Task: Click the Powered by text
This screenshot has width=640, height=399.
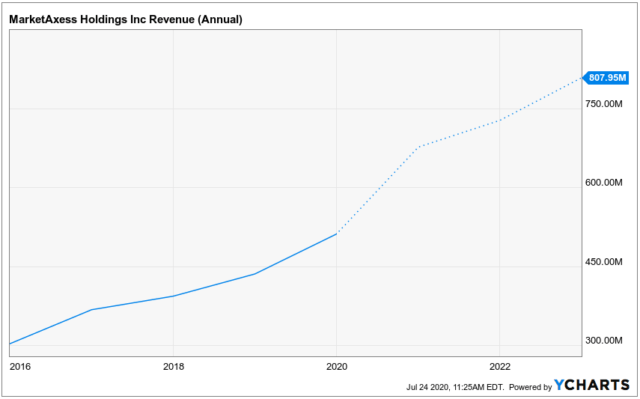Action: coord(530,387)
